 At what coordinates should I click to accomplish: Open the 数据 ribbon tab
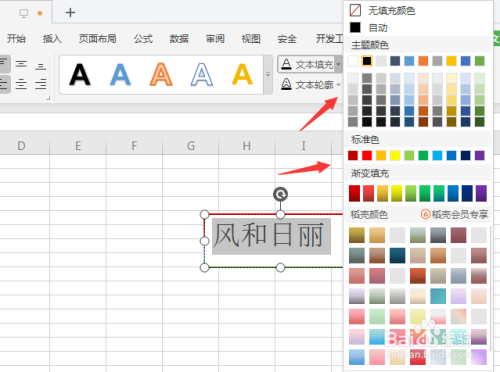click(x=179, y=39)
